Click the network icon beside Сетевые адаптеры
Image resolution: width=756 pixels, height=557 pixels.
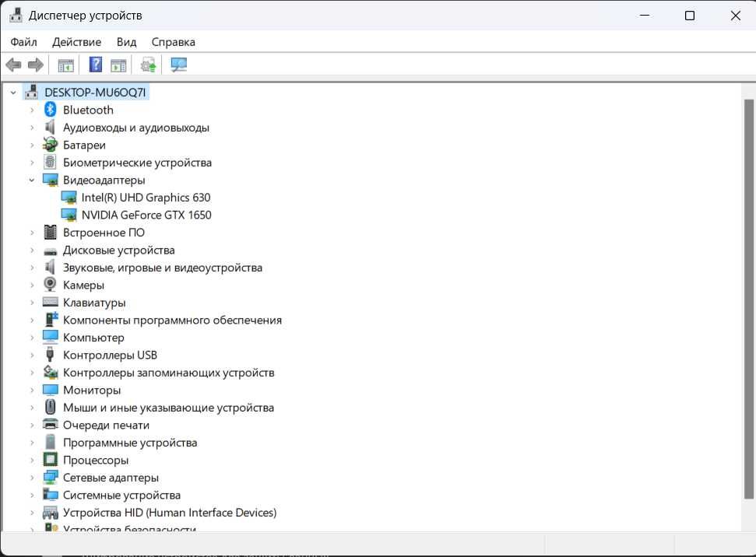click(x=50, y=477)
